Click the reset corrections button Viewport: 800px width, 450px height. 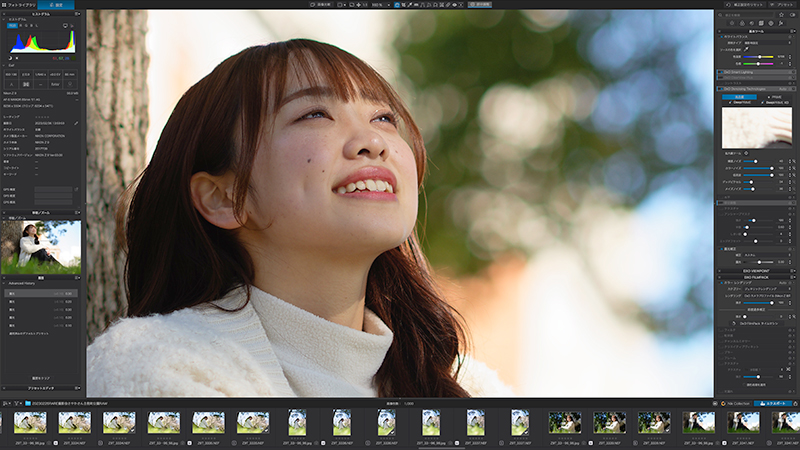[746, 5]
